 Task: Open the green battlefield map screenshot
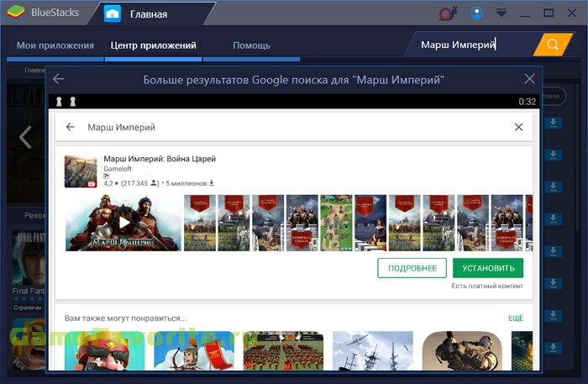click(x=336, y=223)
